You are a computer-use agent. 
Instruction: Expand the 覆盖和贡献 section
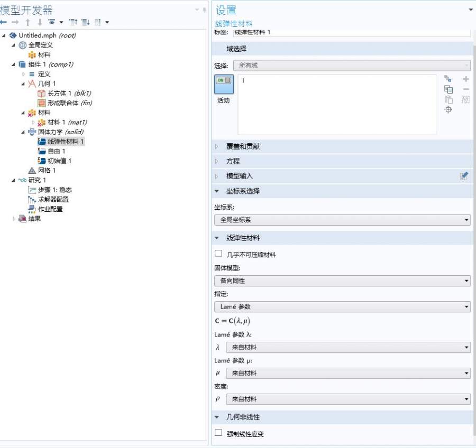(217, 146)
